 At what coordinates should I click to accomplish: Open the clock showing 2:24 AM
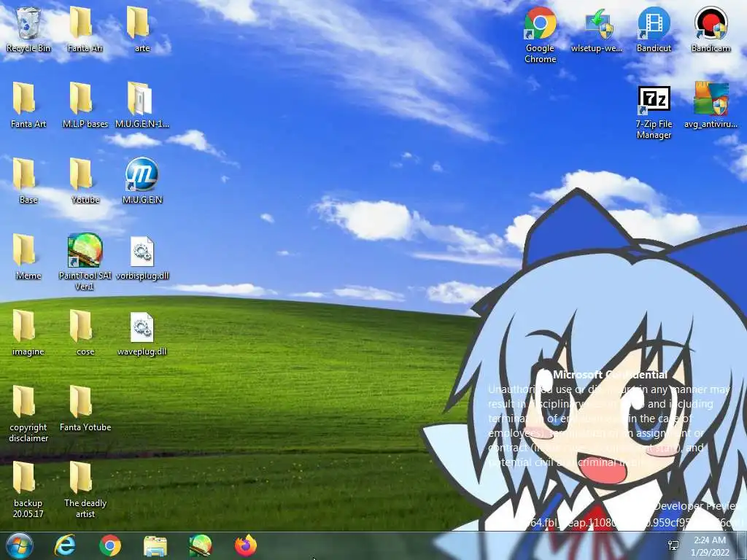(710, 545)
